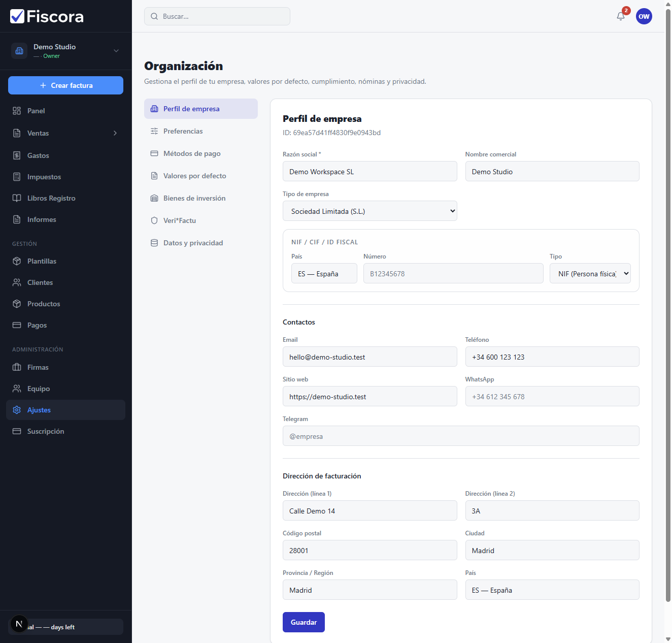Click the billing address País field

click(x=552, y=590)
